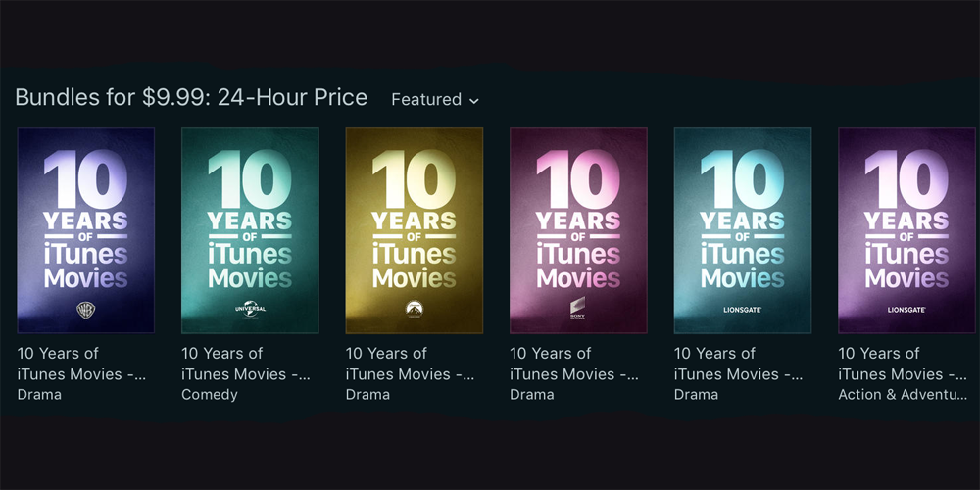Open the Sony Pictures pink bundle poster

[579, 230]
